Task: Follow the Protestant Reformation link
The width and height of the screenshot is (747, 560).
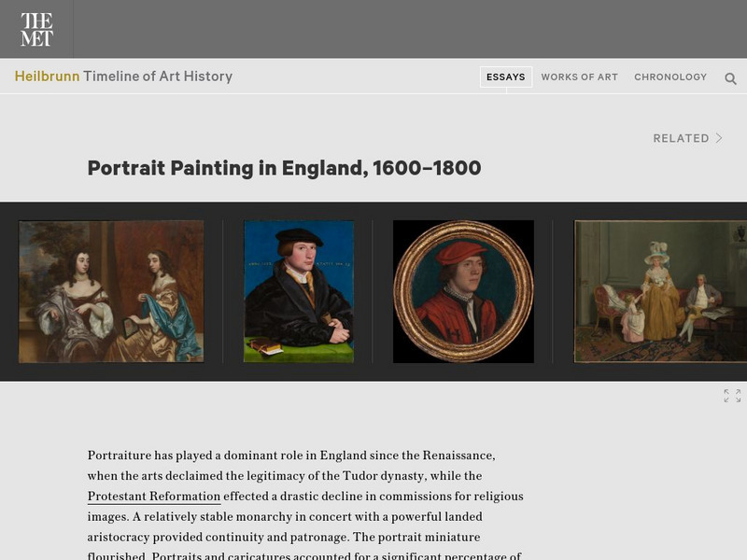Action: coord(154,497)
